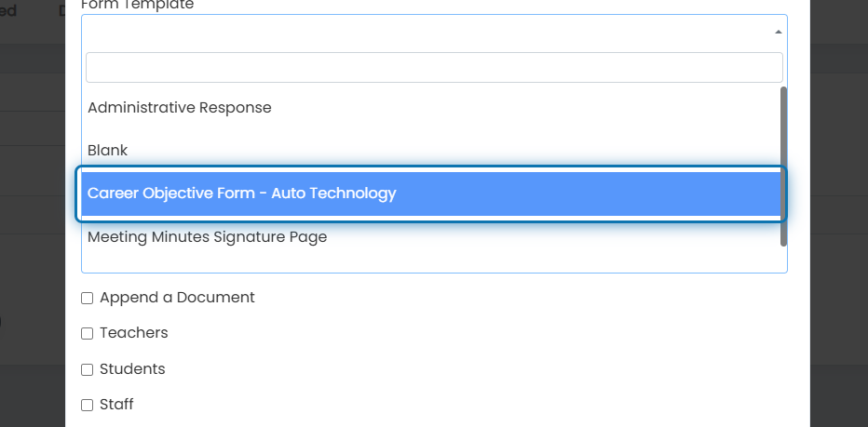Collapse the Form Template dropdown arrow
The width and height of the screenshot is (868, 427).
[x=778, y=32]
